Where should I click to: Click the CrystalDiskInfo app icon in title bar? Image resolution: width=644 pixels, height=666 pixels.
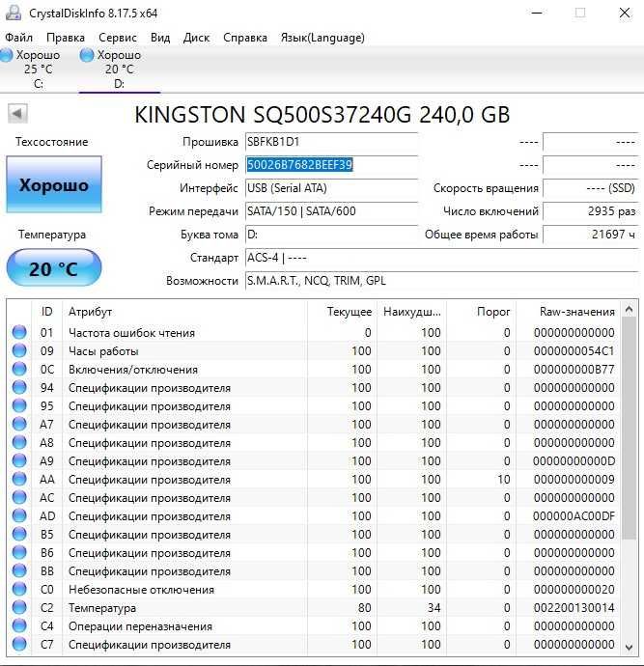pos(14,13)
